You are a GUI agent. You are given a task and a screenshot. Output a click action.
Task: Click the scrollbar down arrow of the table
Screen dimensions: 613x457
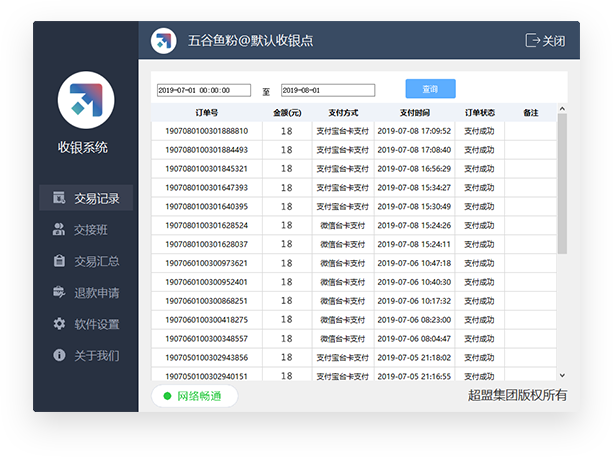[x=562, y=375]
